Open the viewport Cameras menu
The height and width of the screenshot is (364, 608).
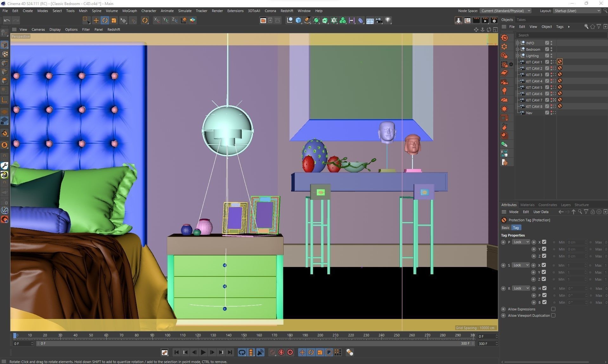coord(38,29)
